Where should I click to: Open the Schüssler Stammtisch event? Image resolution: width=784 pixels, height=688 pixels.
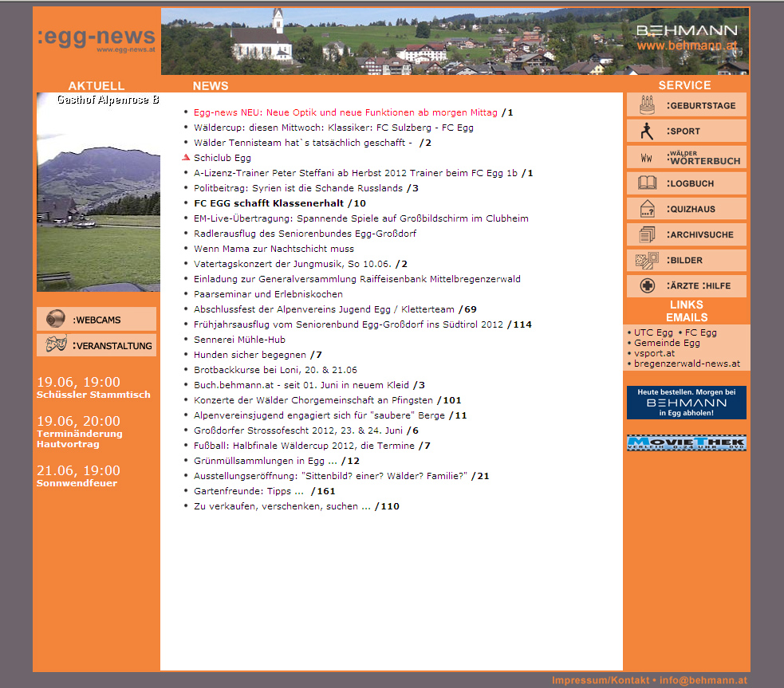pyautogui.click(x=93, y=395)
